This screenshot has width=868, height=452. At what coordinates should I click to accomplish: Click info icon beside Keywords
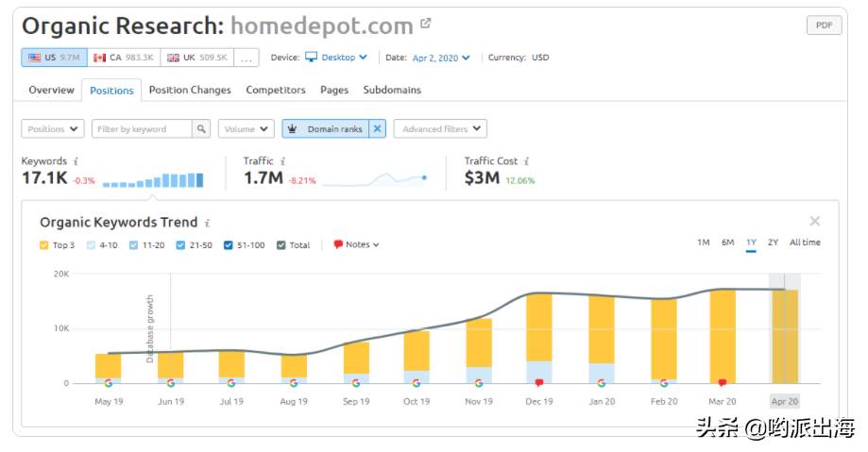click(76, 161)
